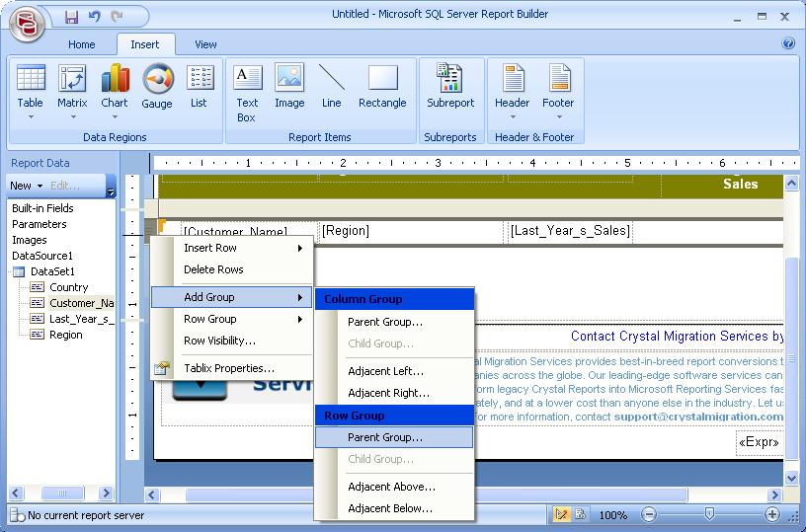Select the Images node
The image size is (806, 532).
tap(30, 240)
